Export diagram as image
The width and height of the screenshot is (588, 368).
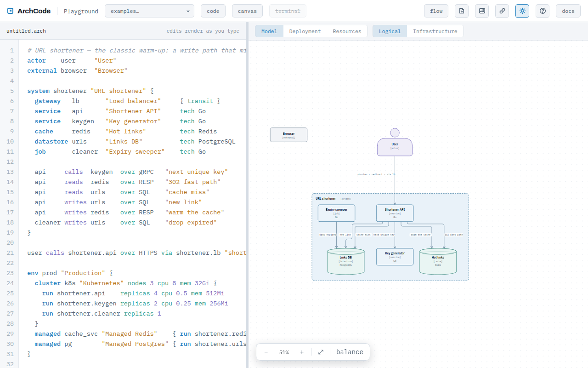tap(482, 11)
